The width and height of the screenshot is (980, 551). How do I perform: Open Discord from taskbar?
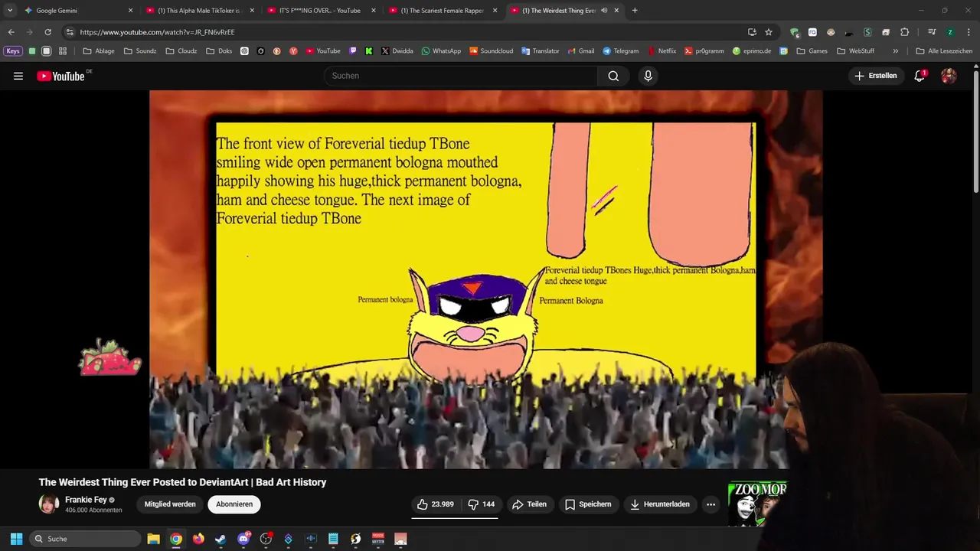(243, 539)
